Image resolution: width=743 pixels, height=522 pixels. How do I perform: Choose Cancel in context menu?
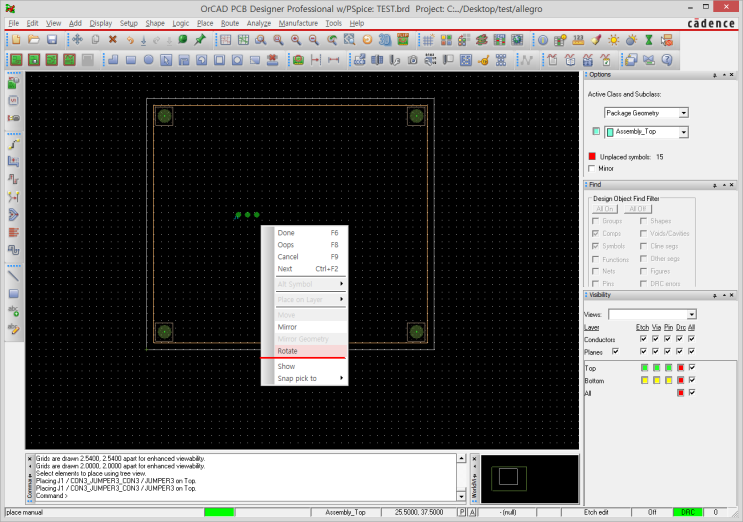310,257
